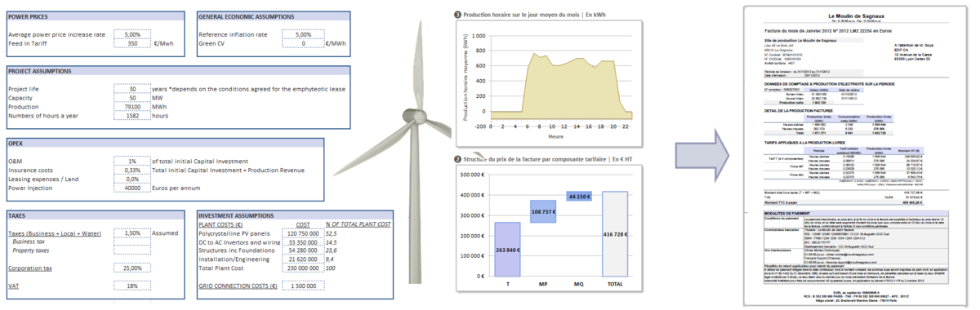Click the large right-pointing arrow graphic
Viewport: 980px width, 310px height.
point(703,152)
